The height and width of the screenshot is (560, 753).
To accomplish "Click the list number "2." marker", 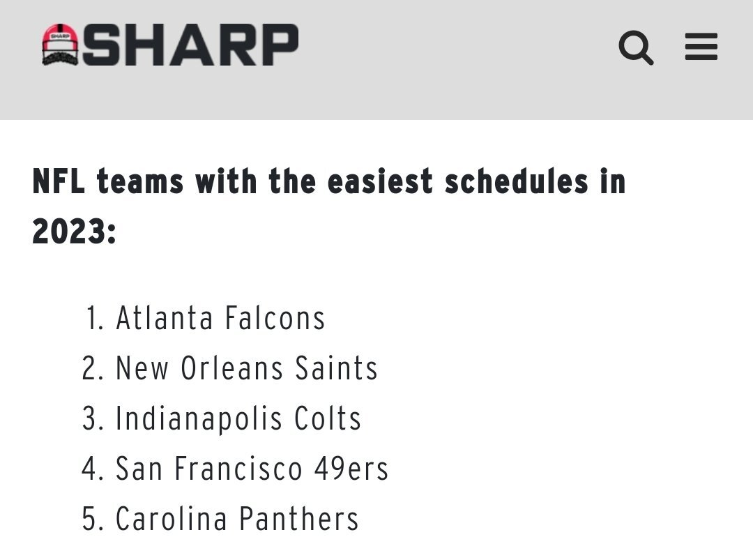I will pyautogui.click(x=93, y=368).
